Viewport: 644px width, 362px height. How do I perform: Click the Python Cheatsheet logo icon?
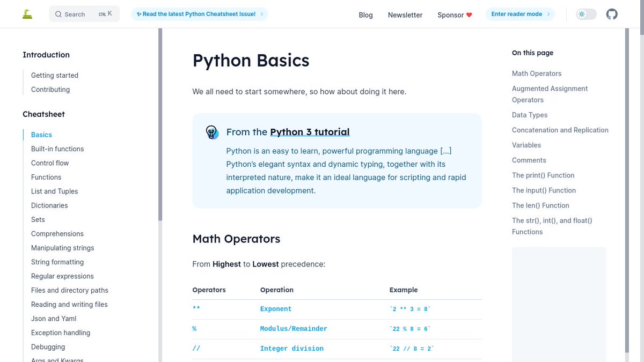point(27,14)
